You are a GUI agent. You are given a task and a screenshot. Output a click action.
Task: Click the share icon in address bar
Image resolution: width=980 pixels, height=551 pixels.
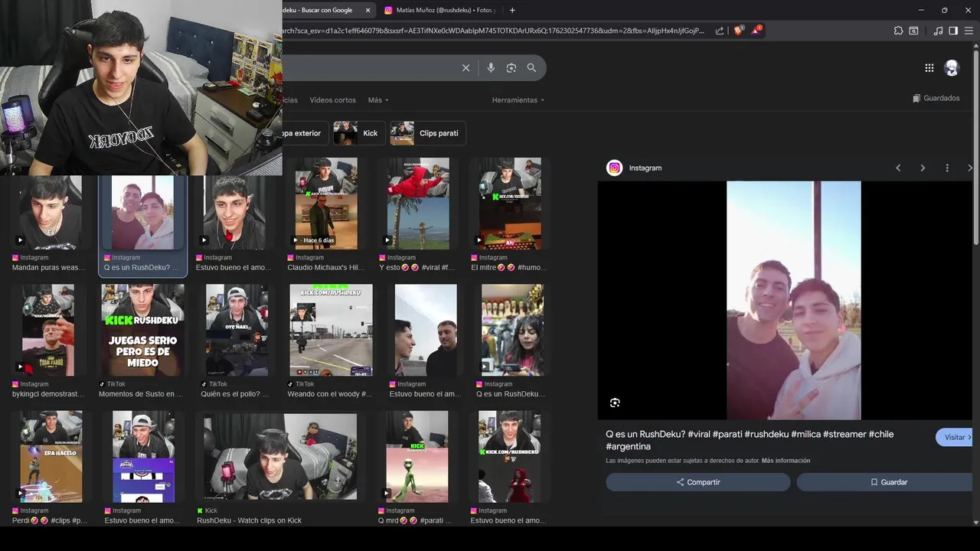(720, 31)
